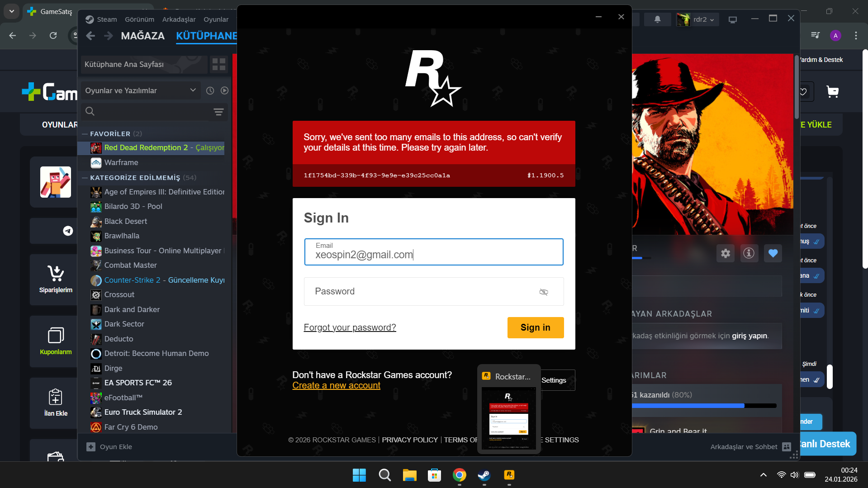Screen dimensions: 868x488
Task: Open Chrome profile avatar
Action: click(x=835, y=35)
